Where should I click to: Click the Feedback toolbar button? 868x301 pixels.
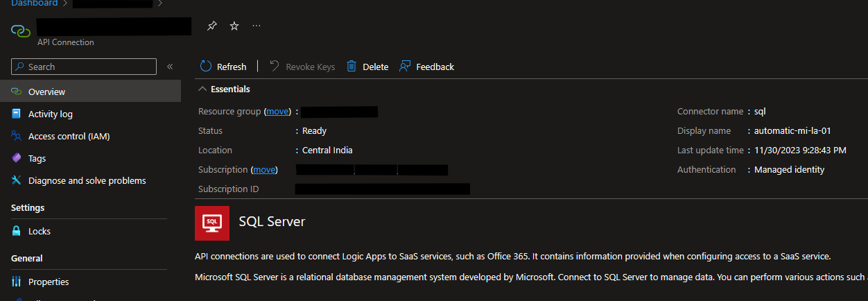[426, 67]
